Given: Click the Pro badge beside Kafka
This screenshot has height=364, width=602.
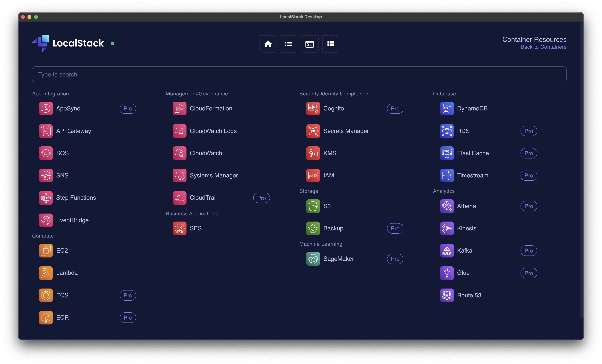Looking at the screenshot, I should click(x=529, y=251).
